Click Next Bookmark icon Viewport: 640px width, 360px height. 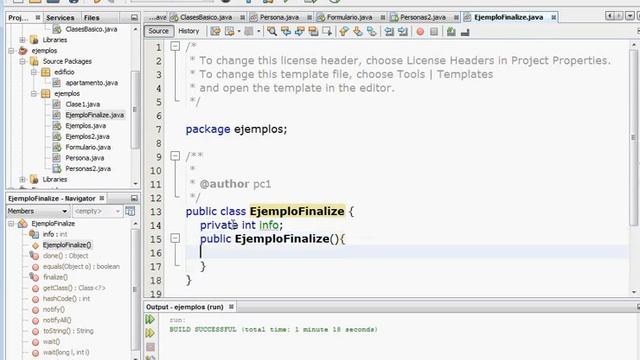pos(358,31)
